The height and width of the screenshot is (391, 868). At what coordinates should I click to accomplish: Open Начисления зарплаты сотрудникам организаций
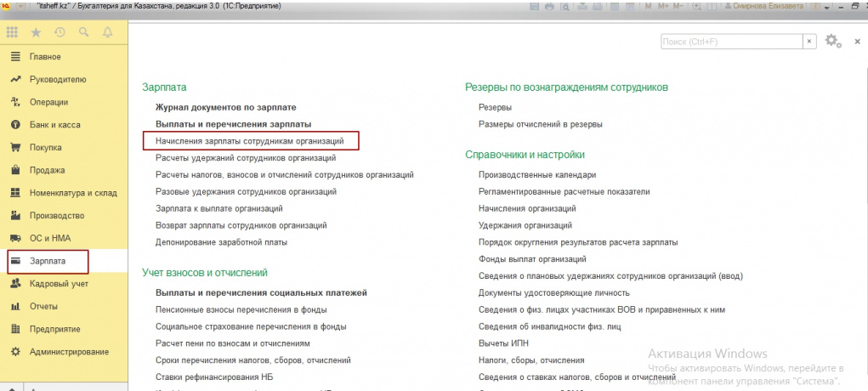[x=250, y=140]
